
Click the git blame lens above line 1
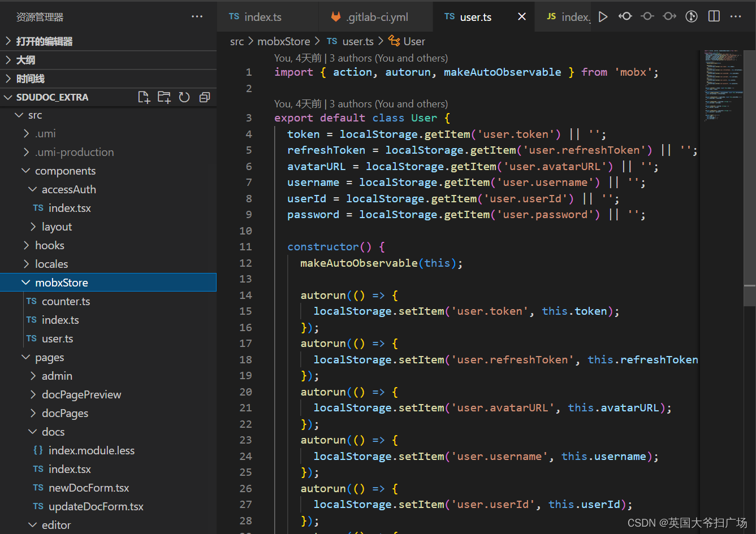point(361,58)
